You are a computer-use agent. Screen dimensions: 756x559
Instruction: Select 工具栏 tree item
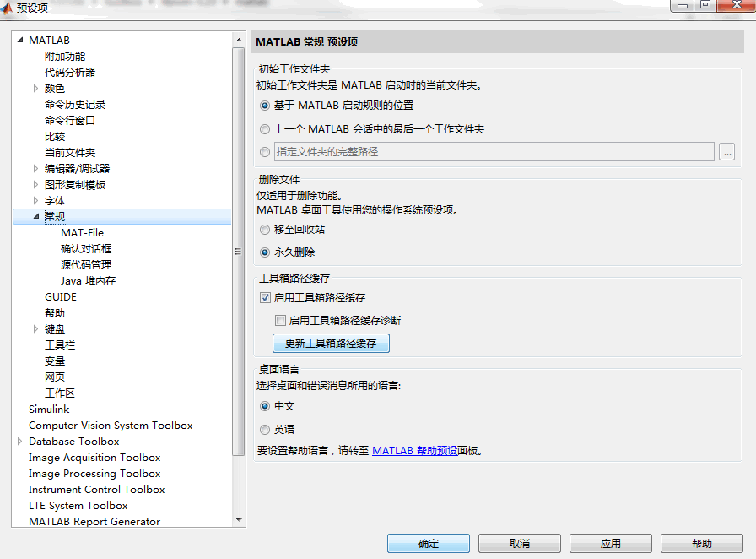click(60, 345)
